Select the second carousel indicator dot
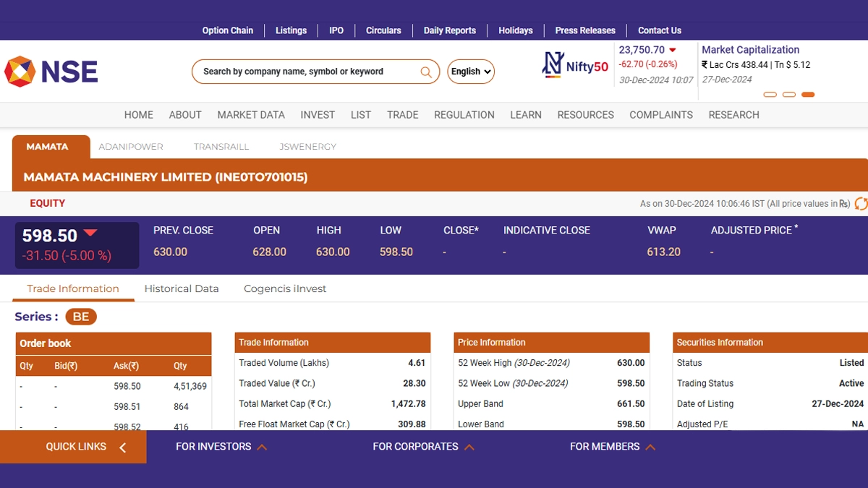The width and height of the screenshot is (868, 488). [x=789, y=95]
